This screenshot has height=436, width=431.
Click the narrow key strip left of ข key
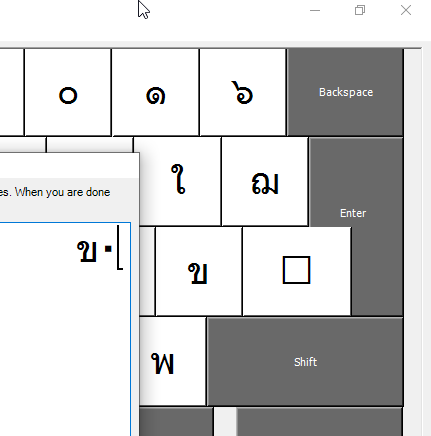point(147,271)
